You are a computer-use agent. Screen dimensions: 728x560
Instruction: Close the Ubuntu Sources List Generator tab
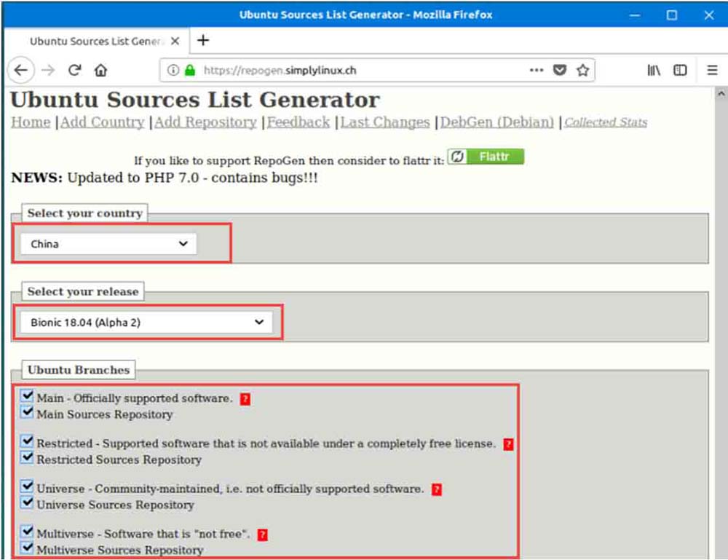click(x=175, y=41)
